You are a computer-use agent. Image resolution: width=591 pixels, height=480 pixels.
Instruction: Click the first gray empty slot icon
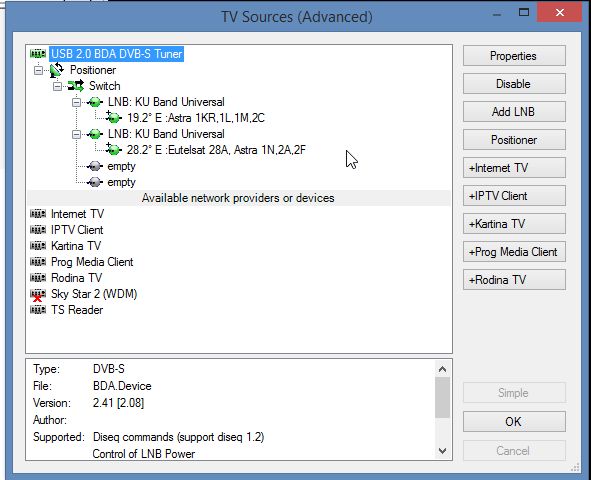coord(95,166)
